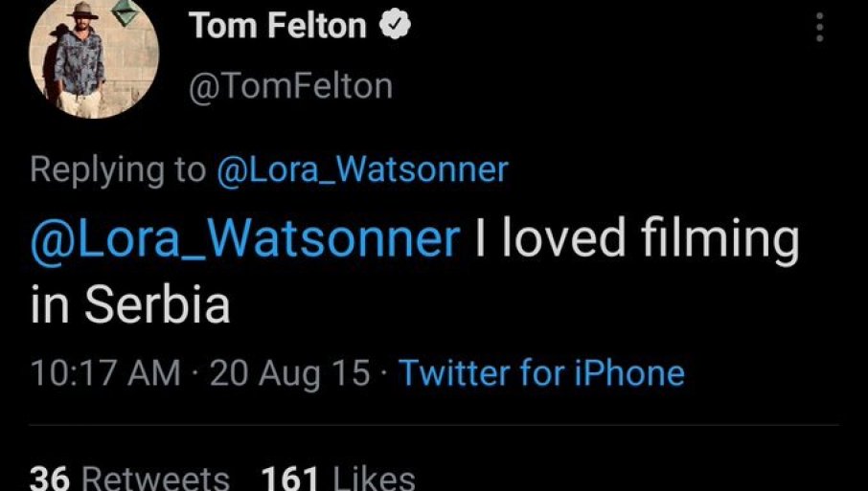Click the "in Serbia" text line
868x491 pixels.
130,304
